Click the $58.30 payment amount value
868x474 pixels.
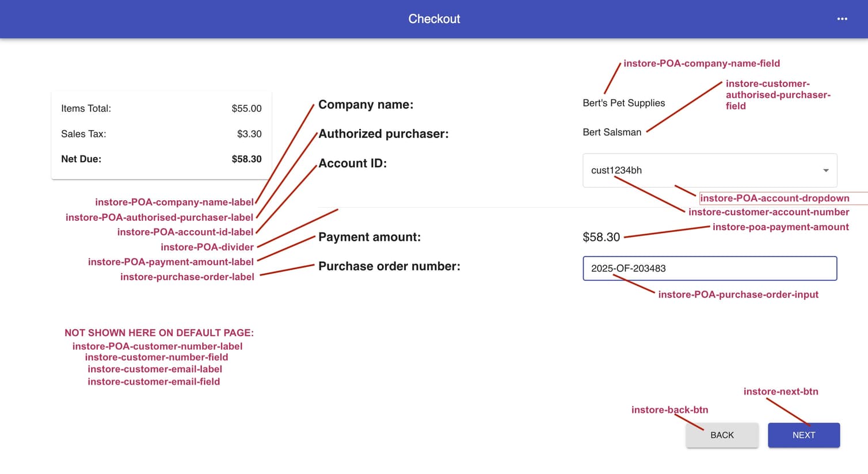click(x=601, y=237)
